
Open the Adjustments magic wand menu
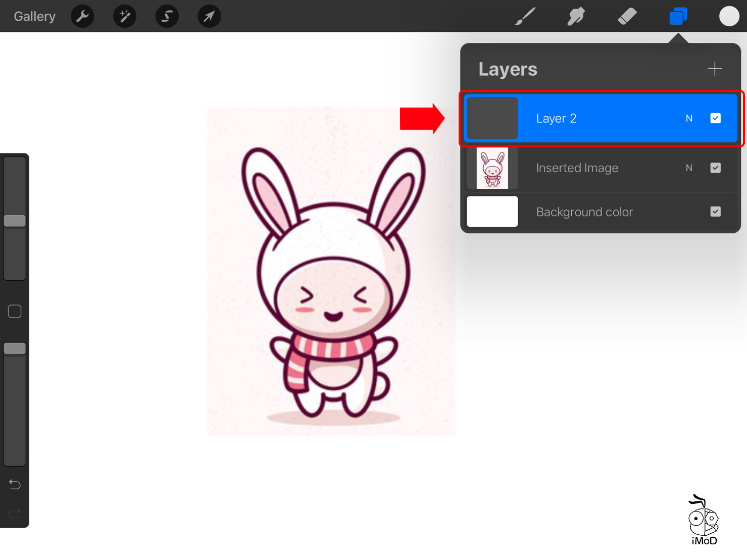point(125,17)
